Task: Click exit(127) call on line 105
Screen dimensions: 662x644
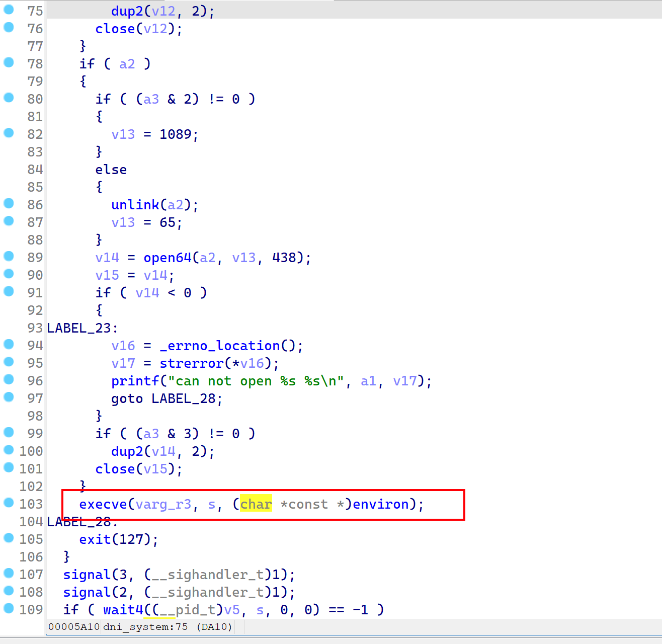Action: coord(119,539)
